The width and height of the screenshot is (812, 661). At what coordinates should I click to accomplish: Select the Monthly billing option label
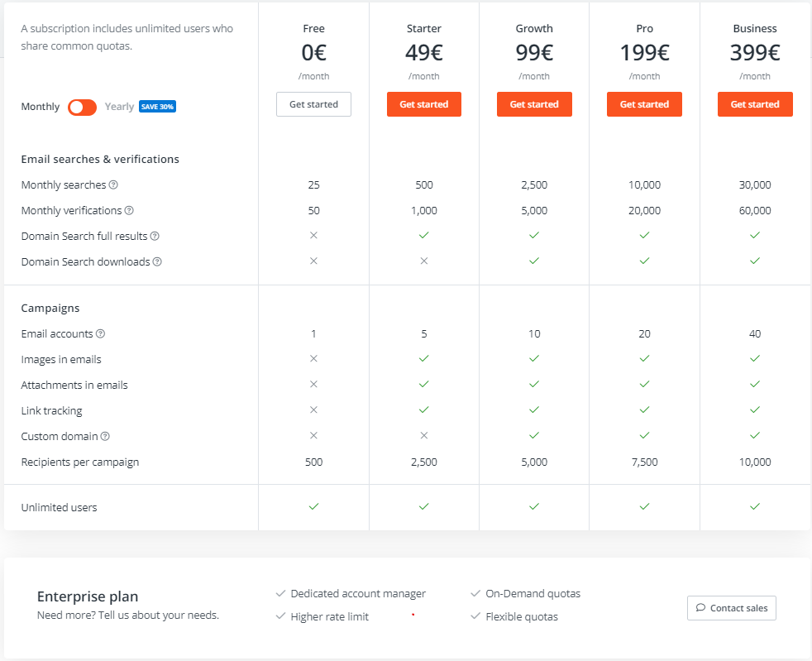(x=41, y=107)
